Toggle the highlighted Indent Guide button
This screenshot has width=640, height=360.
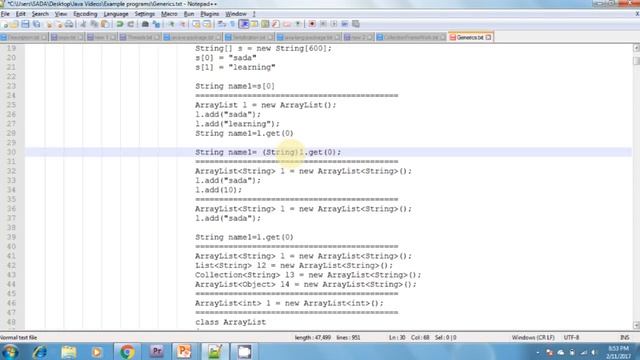click(x=244, y=24)
